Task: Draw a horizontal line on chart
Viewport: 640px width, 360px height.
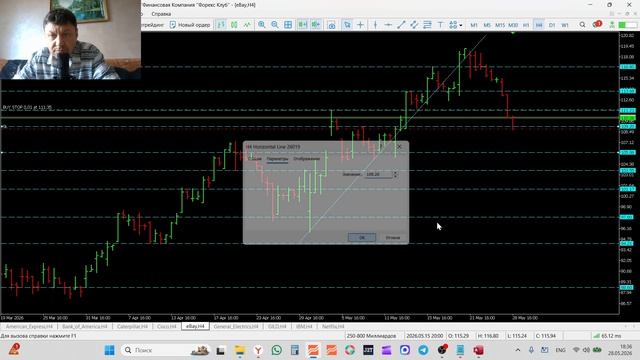Action: coord(388,25)
